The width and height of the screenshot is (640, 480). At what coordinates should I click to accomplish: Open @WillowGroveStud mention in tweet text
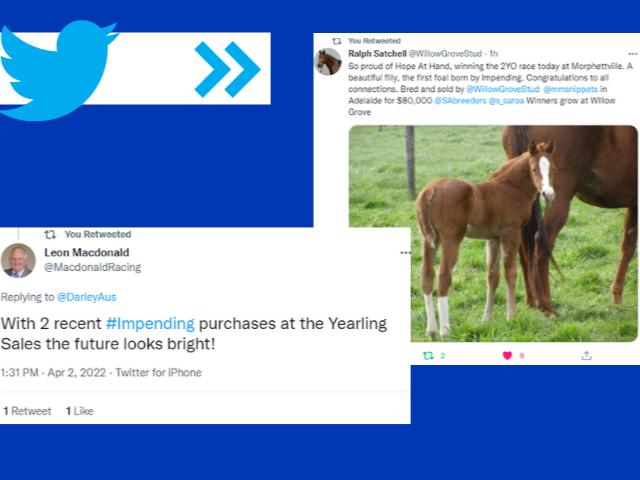click(503, 89)
